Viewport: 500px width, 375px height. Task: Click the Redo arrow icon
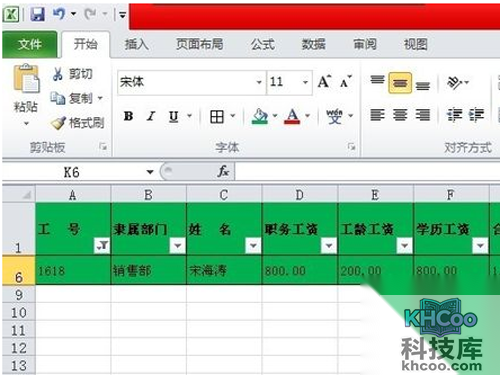coord(90,14)
